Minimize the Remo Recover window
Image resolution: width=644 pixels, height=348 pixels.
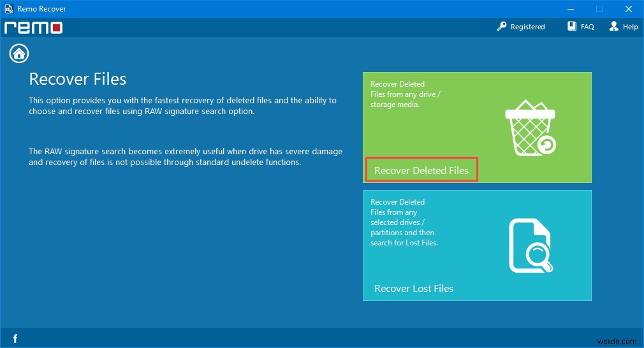(571, 9)
